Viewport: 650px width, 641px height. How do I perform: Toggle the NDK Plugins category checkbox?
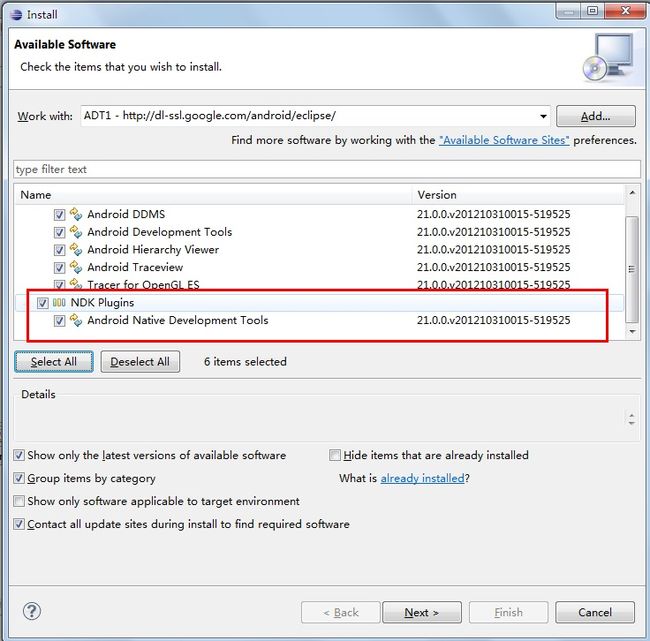(x=43, y=303)
